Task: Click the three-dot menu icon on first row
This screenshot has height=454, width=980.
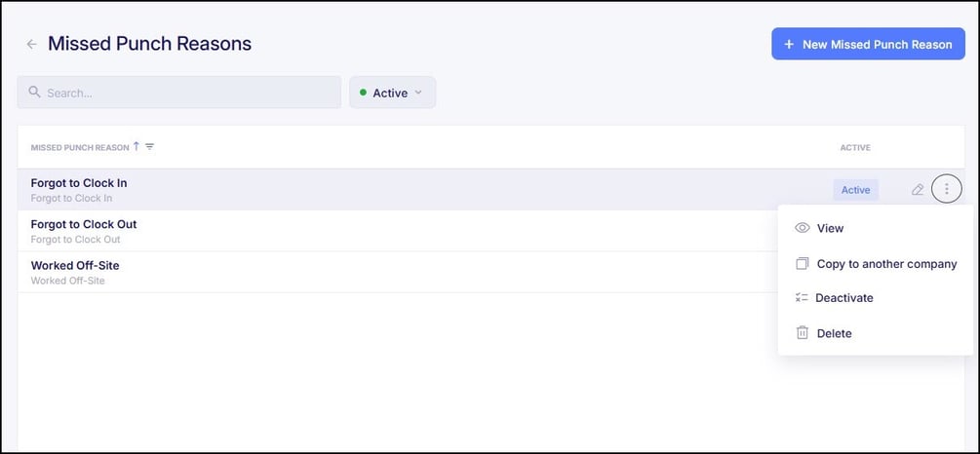Action: (946, 189)
